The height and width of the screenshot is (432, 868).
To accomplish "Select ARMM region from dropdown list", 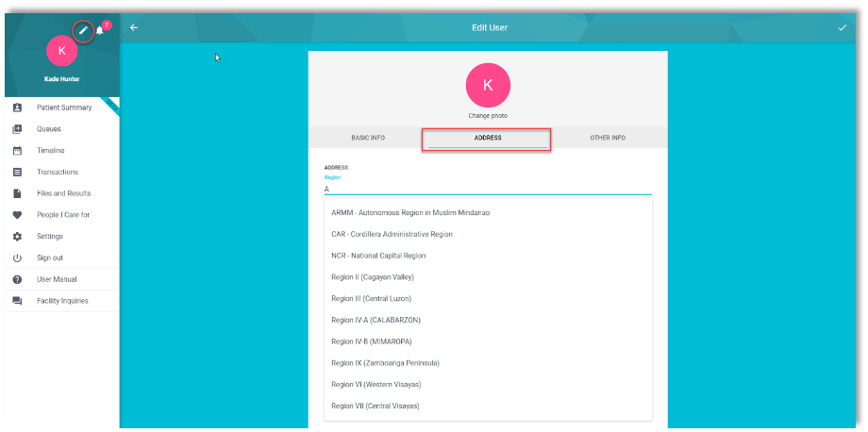I will click(410, 212).
